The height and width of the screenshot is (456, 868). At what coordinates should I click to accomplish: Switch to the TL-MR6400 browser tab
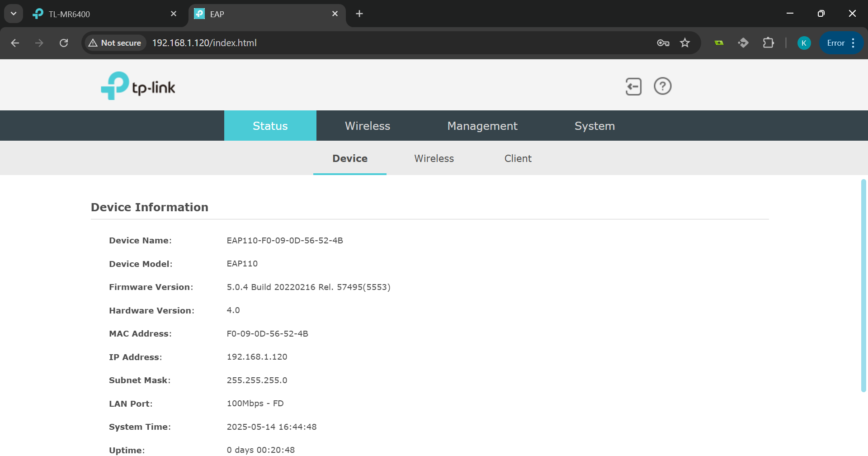tap(107, 14)
